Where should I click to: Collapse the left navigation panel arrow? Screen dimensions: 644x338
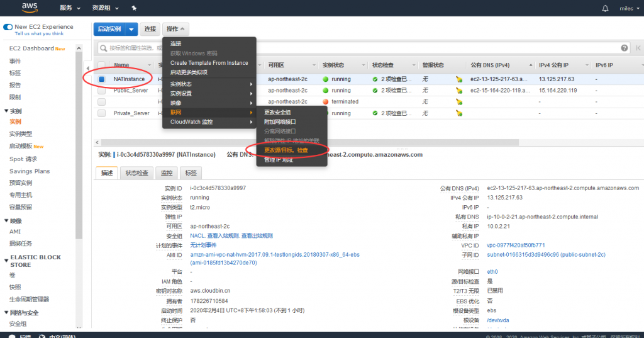(88, 68)
